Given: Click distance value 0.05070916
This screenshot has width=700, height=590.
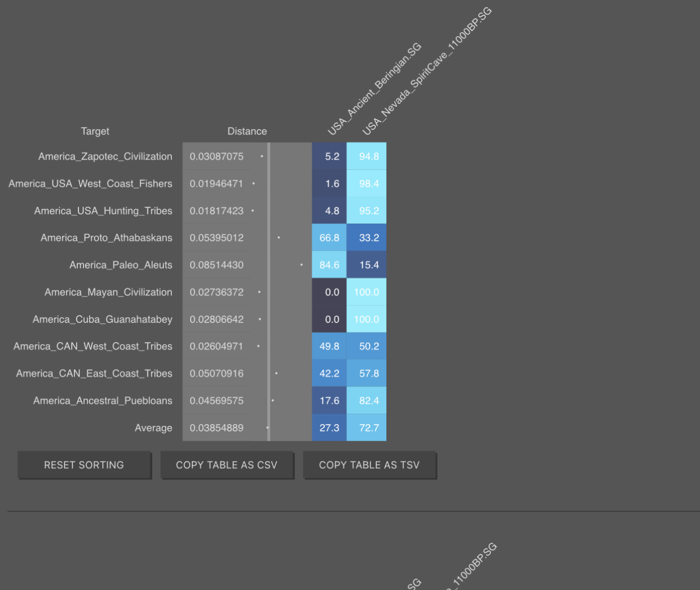Looking at the screenshot, I should pyautogui.click(x=217, y=373).
